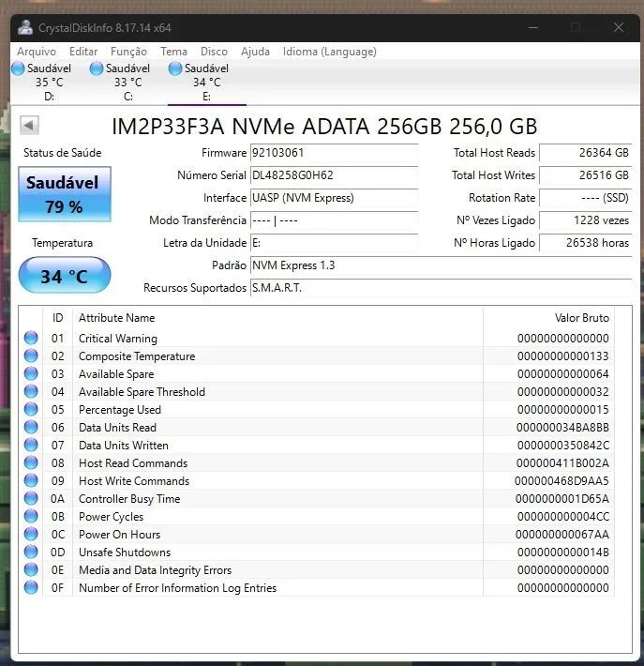This screenshot has height=666, width=644.
Task: Open the Disco menu
Action: click(x=214, y=52)
